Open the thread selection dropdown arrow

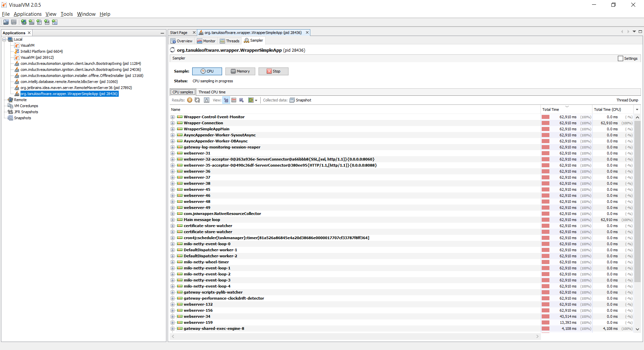click(x=256, y=100)
